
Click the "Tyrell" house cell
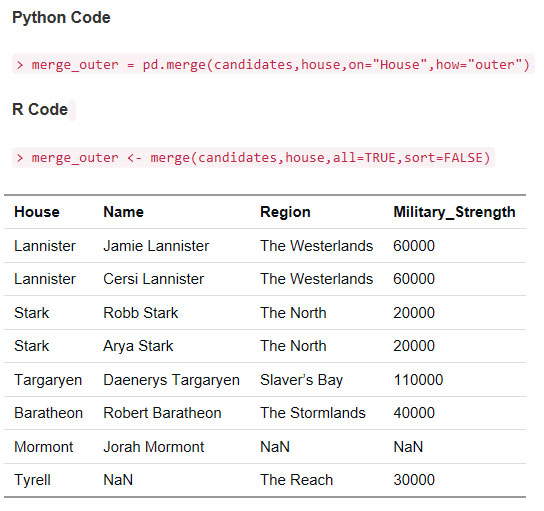pyautogui.click(x=32, y=480)
